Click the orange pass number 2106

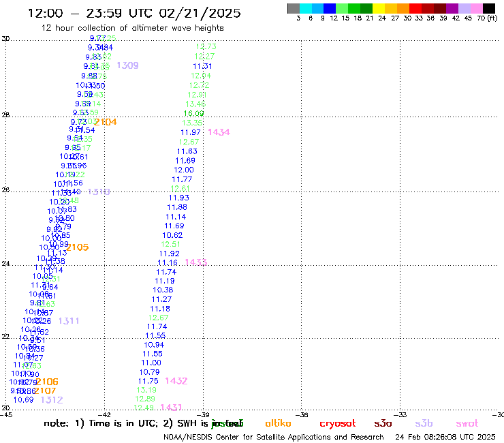47,382
